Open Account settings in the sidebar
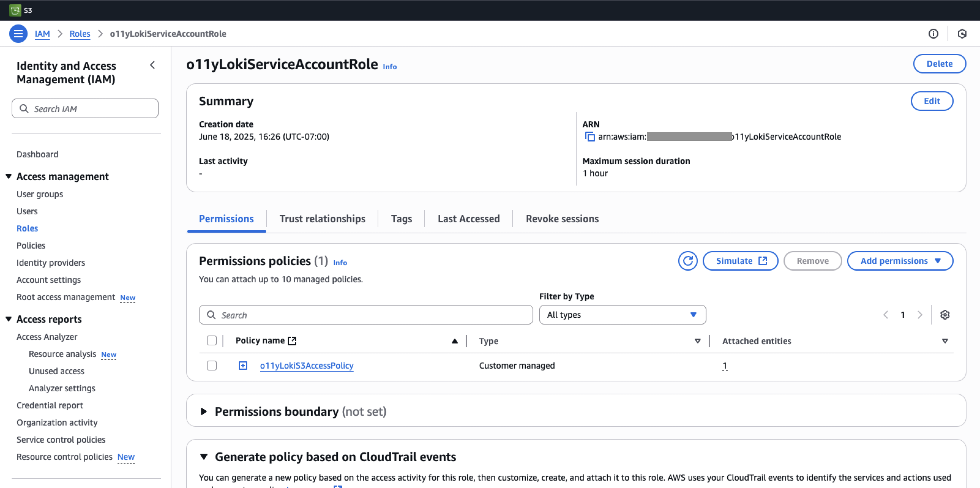Image resolution: width=980 pixels, height=488 pixels. [x=48, y=280]
